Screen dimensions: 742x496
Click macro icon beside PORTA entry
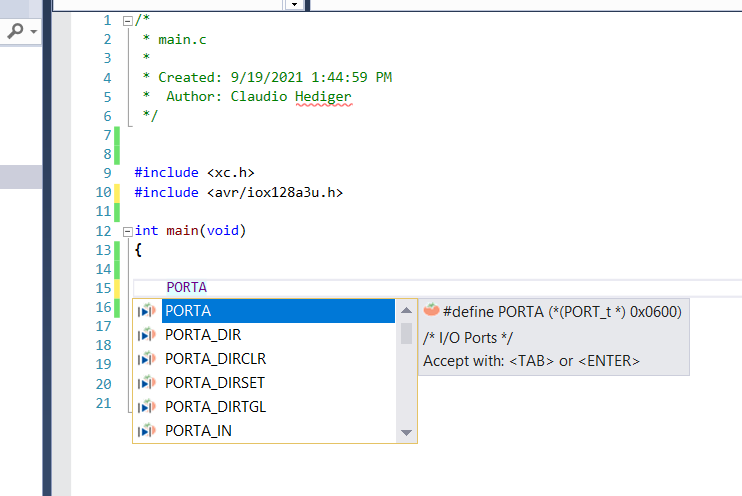coord(147,311)
